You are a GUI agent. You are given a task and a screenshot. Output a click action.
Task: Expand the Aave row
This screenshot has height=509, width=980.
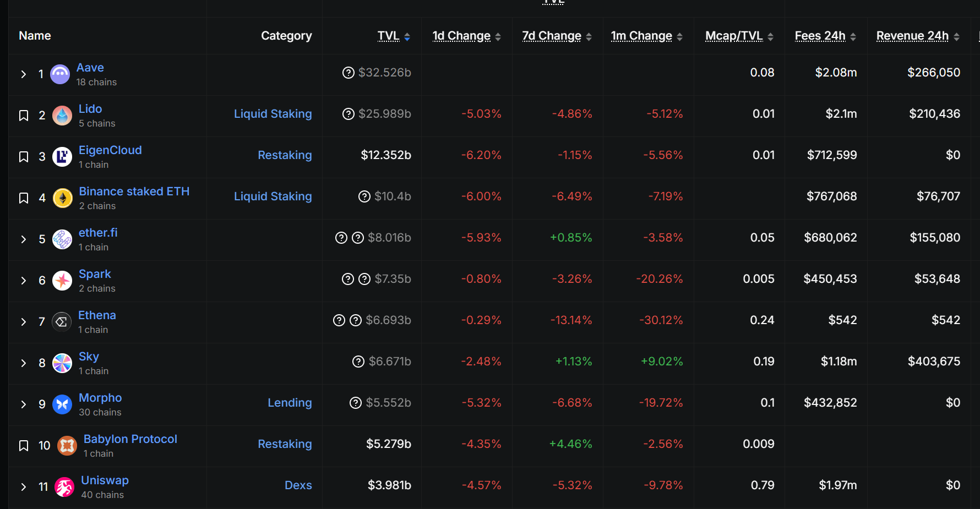pyautogui.click(x=24, y=74)
